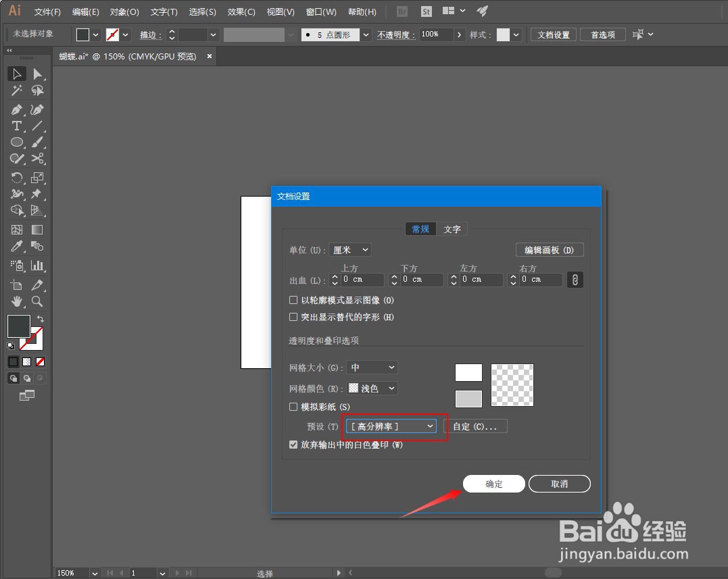Close the 蝴蝶.ai document tab

point(210,56)
